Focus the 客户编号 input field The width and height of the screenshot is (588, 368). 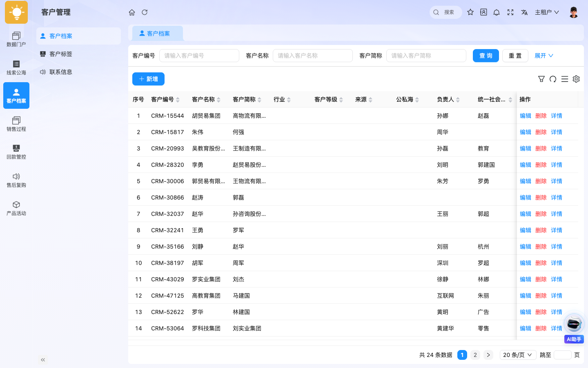(x=199, y=56)
